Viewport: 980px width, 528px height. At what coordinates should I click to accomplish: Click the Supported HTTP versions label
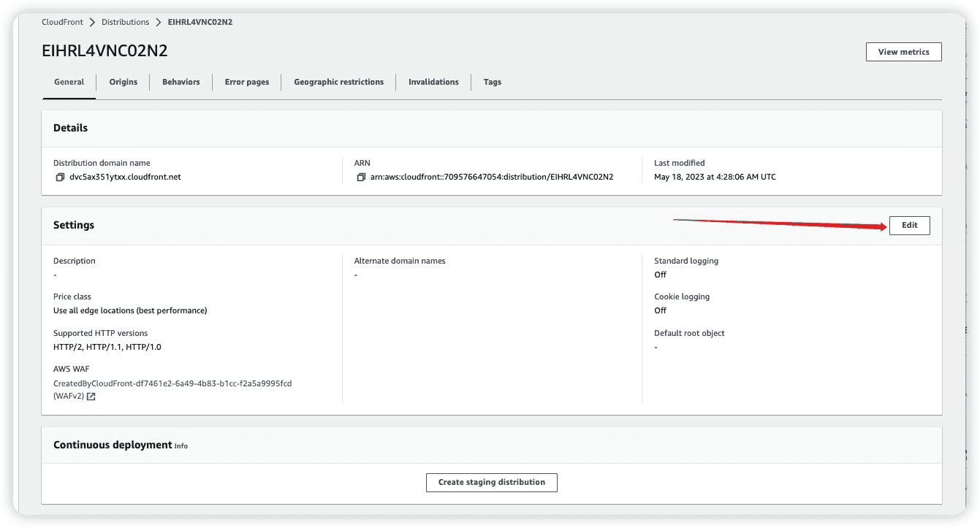tap(101, 333)
